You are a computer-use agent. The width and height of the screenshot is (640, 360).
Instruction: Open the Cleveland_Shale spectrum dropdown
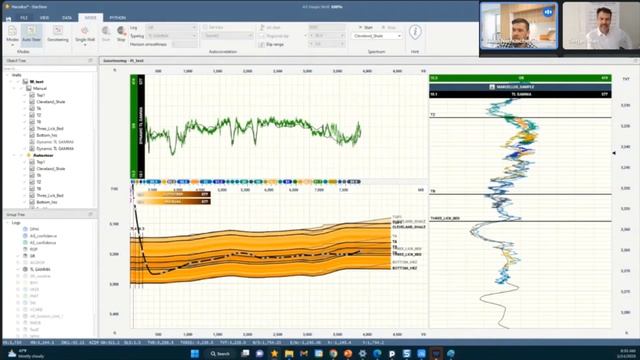tap(377, 36)
